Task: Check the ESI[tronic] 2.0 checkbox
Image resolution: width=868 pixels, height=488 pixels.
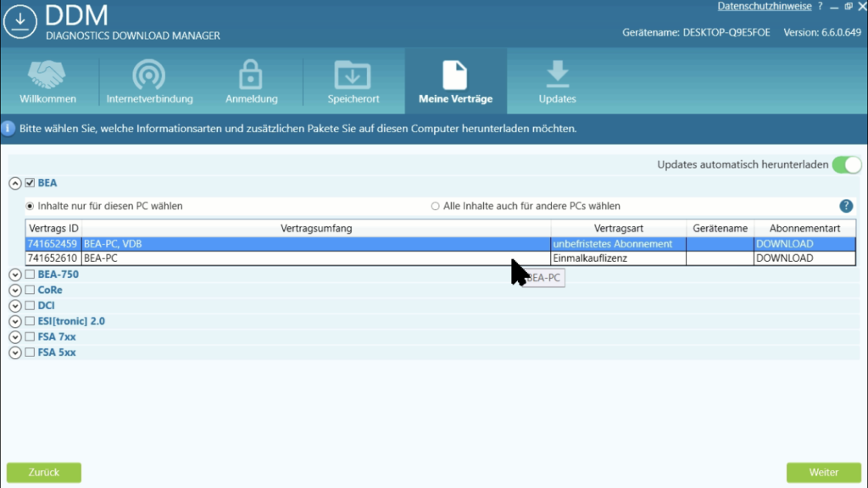Action: (x=30, y=321)
